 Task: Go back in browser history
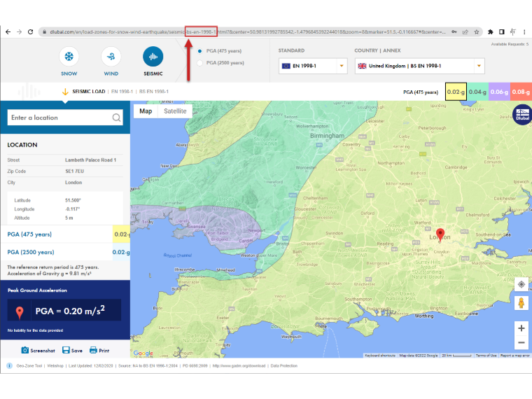8,32
